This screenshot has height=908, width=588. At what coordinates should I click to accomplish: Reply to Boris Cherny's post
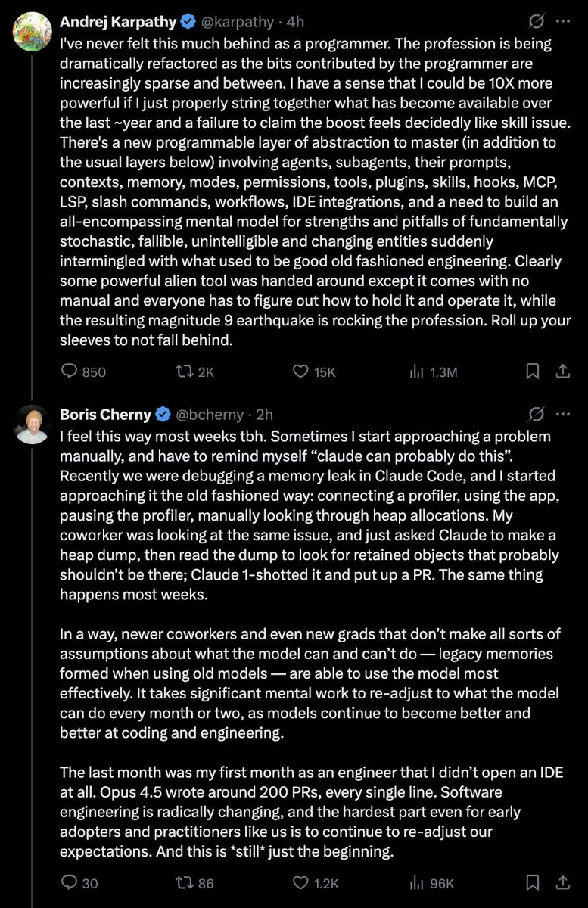(x=70, y=882)
